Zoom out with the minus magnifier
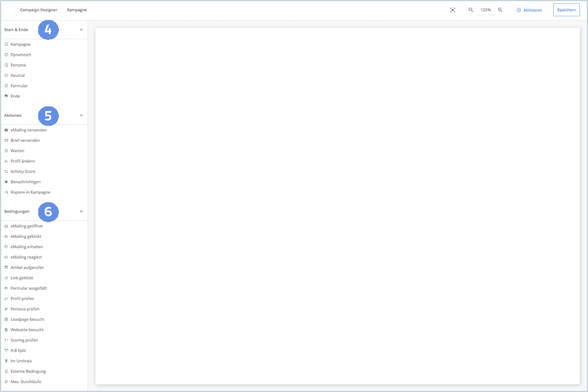 coord(470,10)
